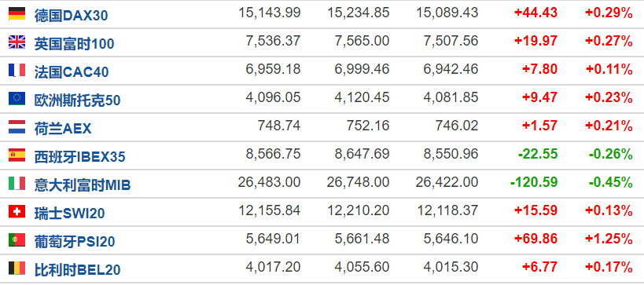Image resolution: width=644 pixels, height=285 pixels.
Task: Open the 欧洲斯托克50 index link
Action: 77,100
